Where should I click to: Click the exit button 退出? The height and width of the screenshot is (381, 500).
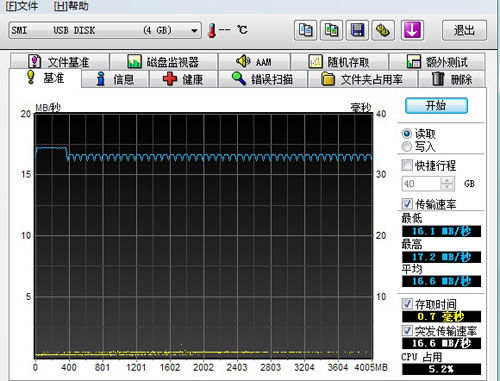pos(464,30)
